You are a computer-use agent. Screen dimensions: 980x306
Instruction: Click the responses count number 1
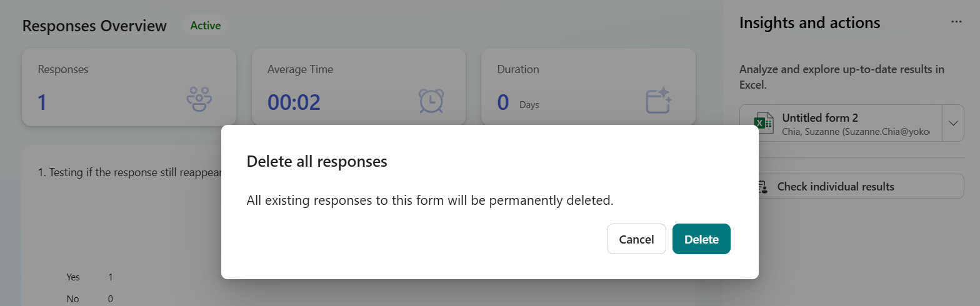(x=42, y=102)
